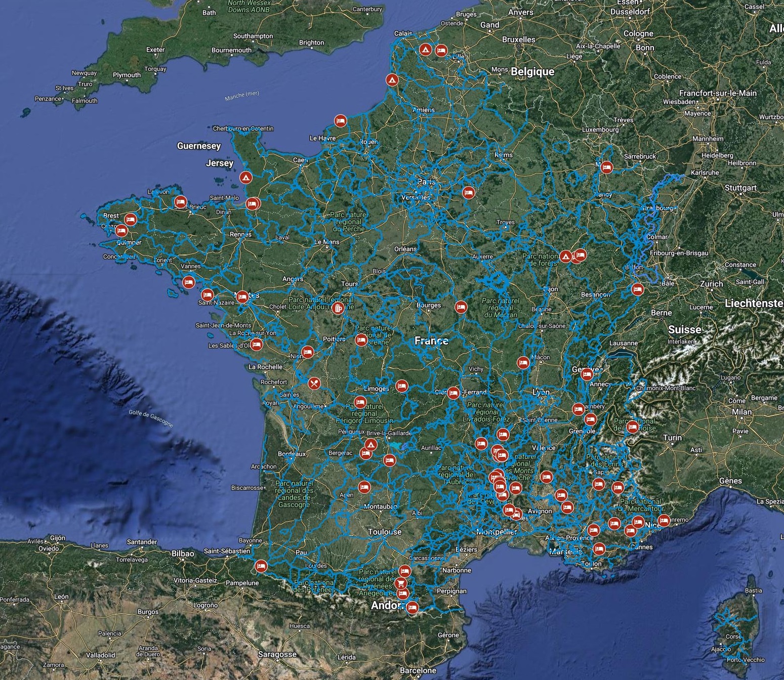Click the bed marker left of Chambéry
The height and width of the screenshot is (680, 784).
[x=579, y=409]
